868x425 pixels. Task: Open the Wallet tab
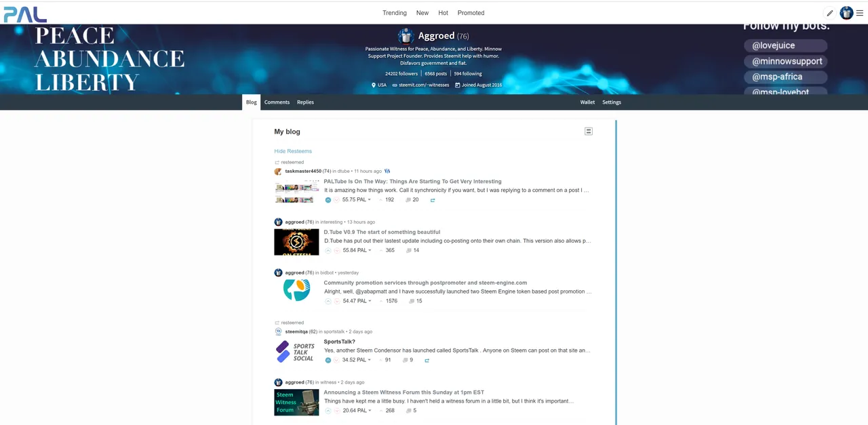point(587,102)
